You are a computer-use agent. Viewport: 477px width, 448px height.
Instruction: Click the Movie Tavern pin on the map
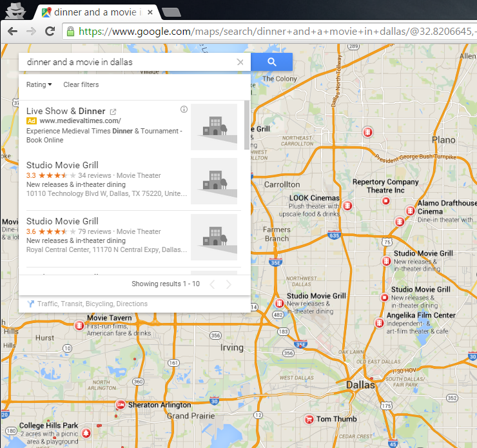coord(79,325)
